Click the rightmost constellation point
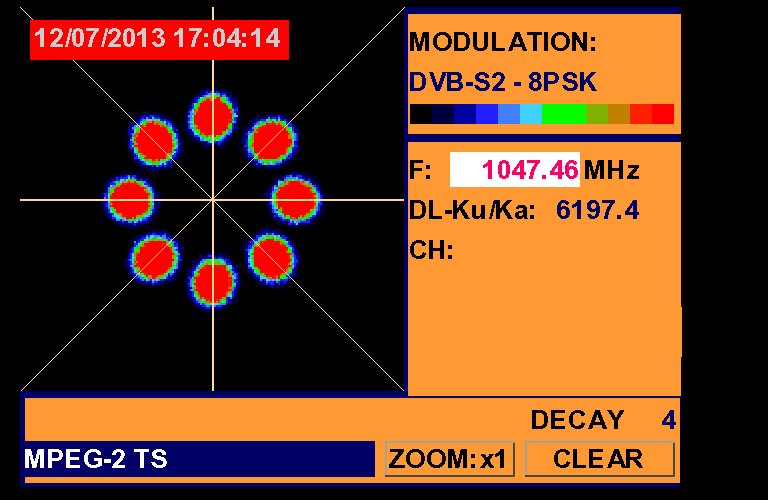768x500 pixels. (296, 199)
